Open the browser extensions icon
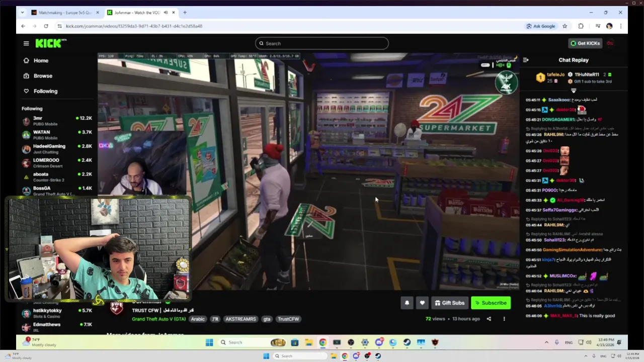This screenshot has height=362, width=644. coord(581,26)
